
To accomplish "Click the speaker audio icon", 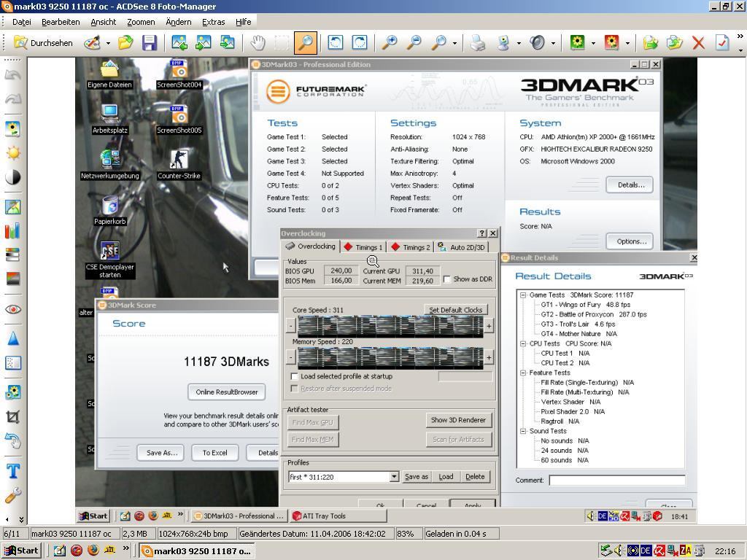I will 538,43.
